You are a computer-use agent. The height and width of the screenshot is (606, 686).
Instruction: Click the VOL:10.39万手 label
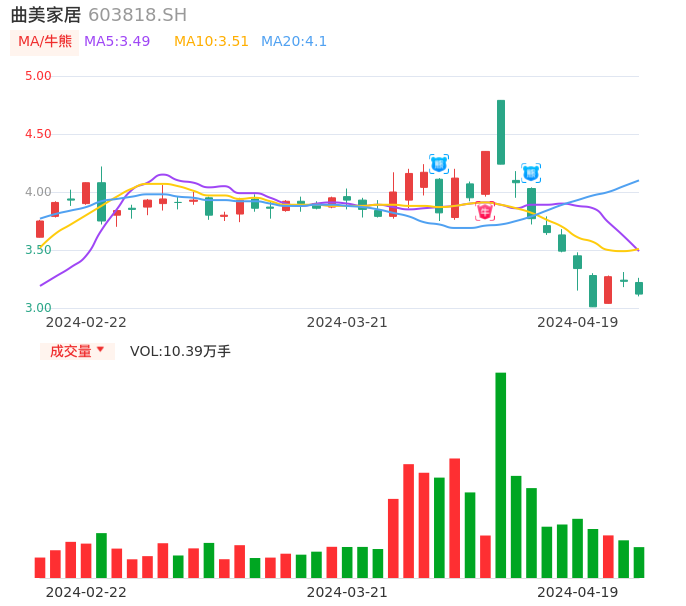pos(180,351)
